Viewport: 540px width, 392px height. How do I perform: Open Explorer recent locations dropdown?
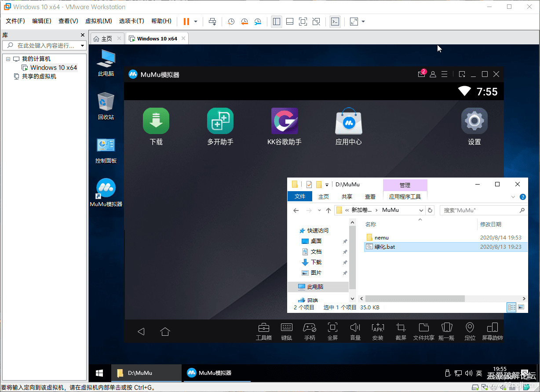319,211
